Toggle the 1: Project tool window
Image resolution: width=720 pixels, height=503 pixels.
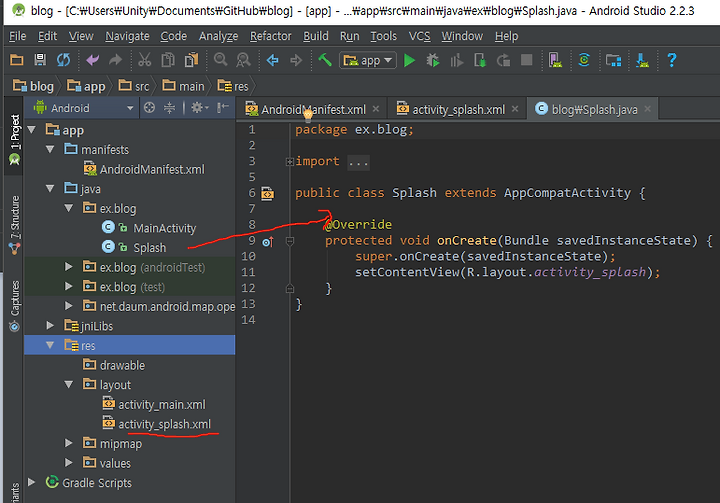[15, 139]
